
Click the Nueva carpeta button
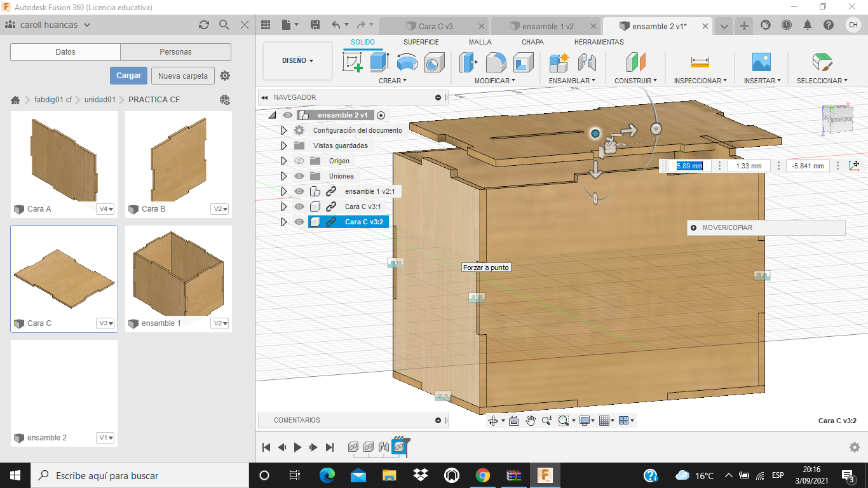182,76
